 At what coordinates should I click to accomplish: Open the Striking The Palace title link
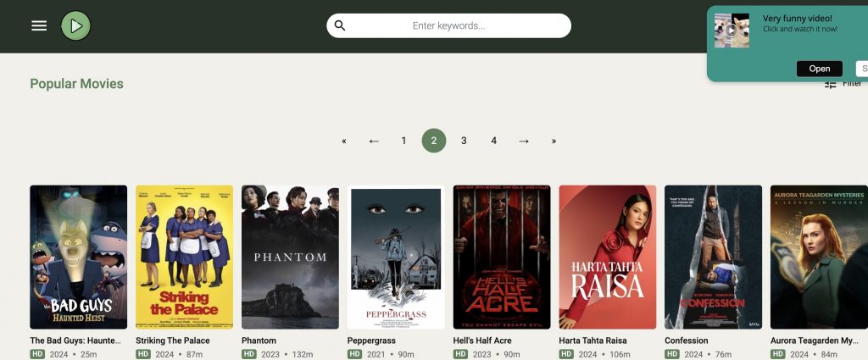click(x=173, y=341)
